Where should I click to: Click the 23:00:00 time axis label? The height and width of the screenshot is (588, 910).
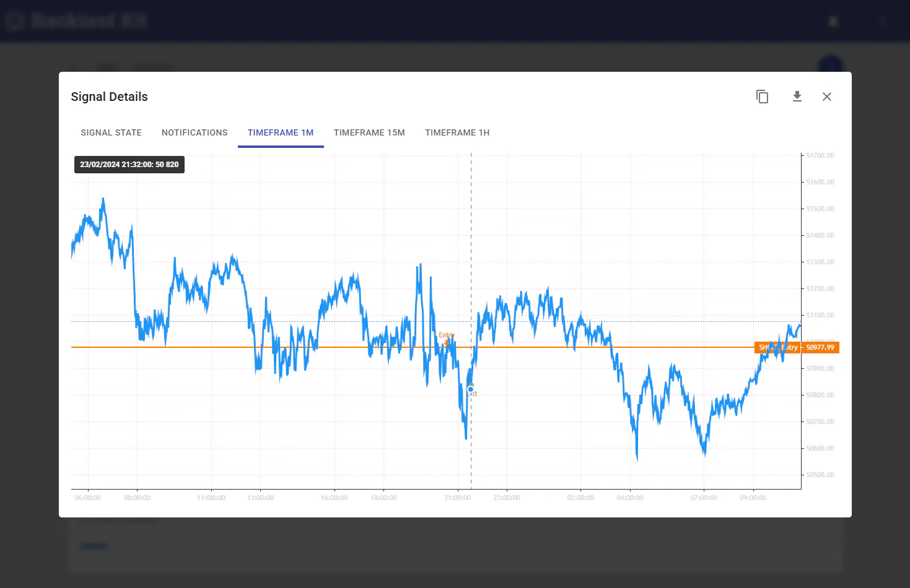tap(507, 498)
